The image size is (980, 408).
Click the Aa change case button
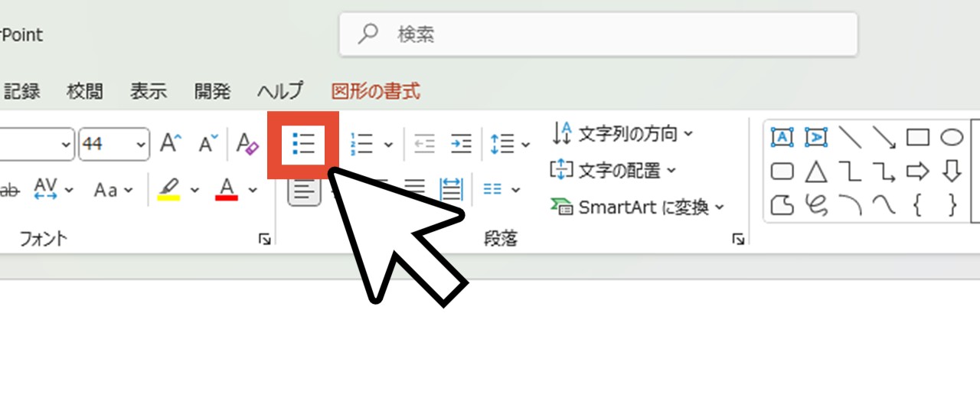click(x=106, y=189)
